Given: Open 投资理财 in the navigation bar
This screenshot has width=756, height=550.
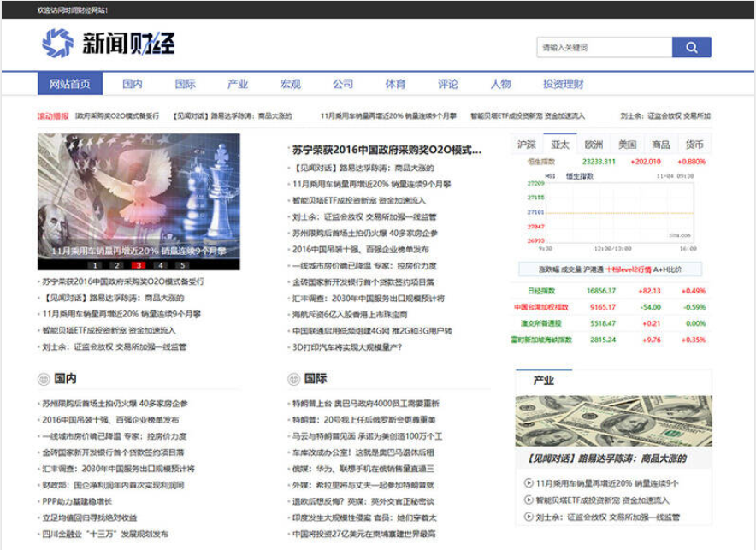Looking at the screenshot, I should click(x=563, y=84).
